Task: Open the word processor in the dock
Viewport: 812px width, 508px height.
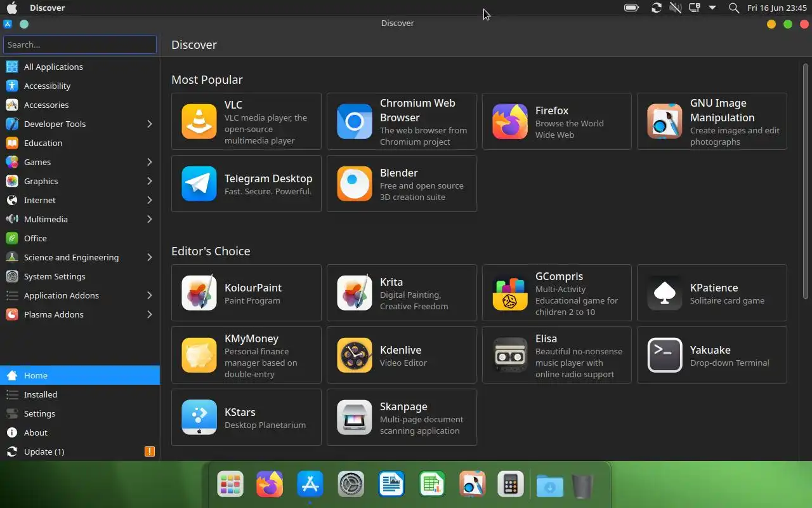Action: pyautogui.click(x=391, y=485)
